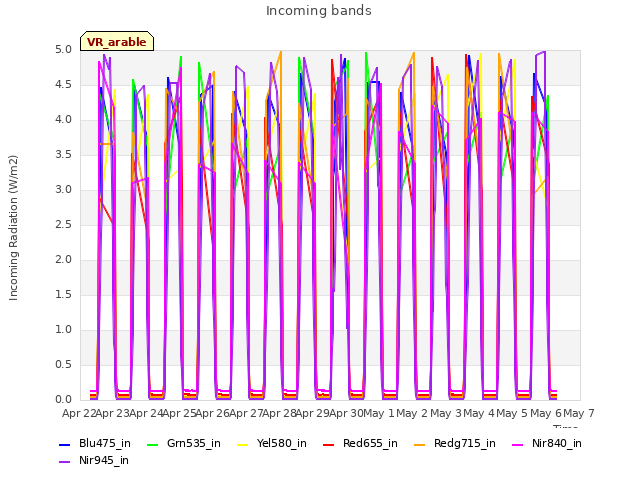Click the purple Nir945_in legend marker
640x480 pixels.
click(x=64, y=462)
